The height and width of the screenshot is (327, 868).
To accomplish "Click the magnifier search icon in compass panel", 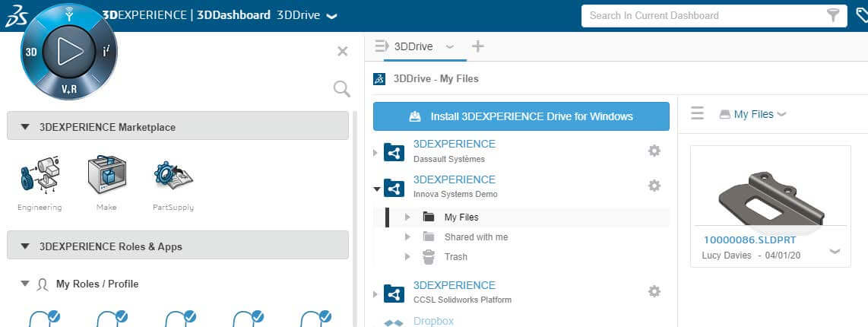I will tap(342, 89).
